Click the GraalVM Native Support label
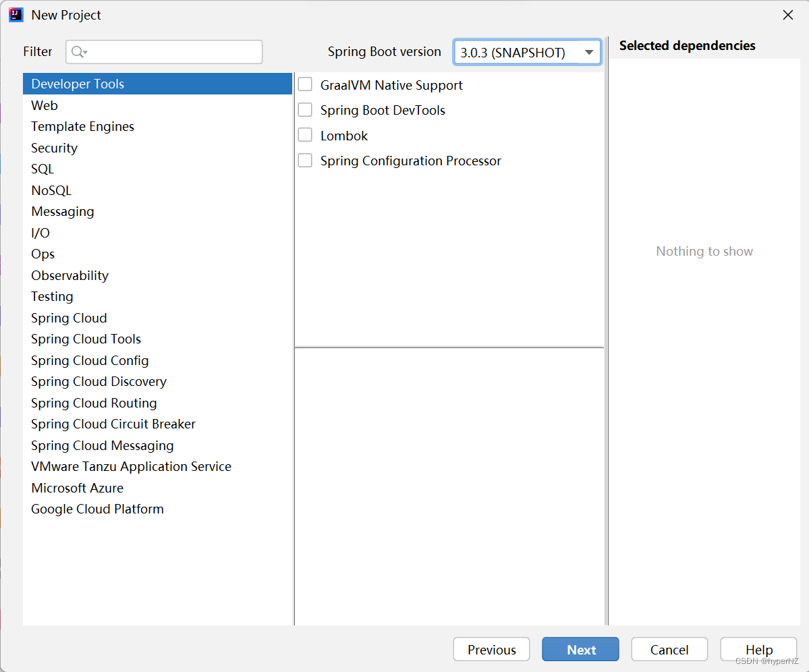This screenshot has width=809, height=672. coord(391,85)
